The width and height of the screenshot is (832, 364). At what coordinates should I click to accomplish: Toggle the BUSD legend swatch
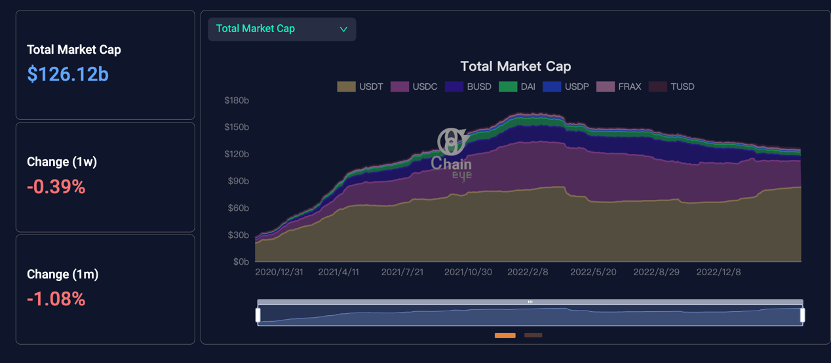coord(454,87)
